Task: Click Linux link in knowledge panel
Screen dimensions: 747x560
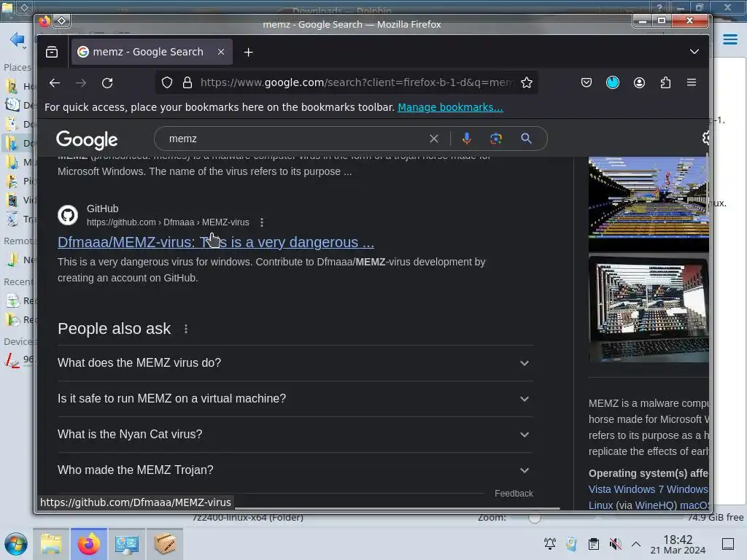Action: (x=601, y=505)
